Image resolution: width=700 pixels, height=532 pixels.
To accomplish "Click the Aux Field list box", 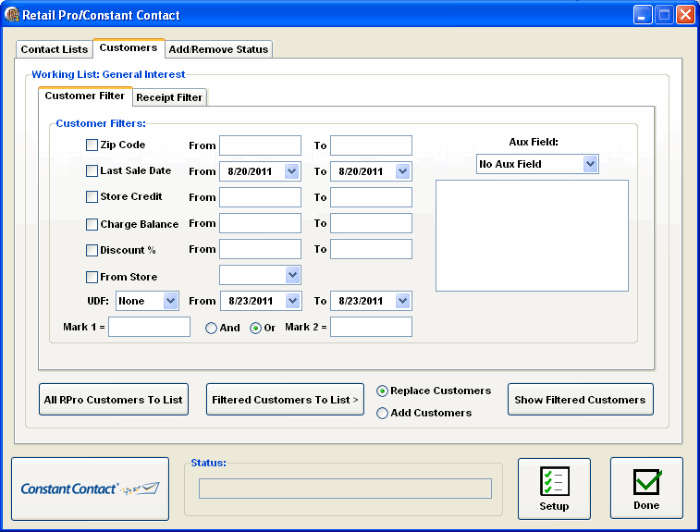I will pyautogui.click(x=532, y=236).
